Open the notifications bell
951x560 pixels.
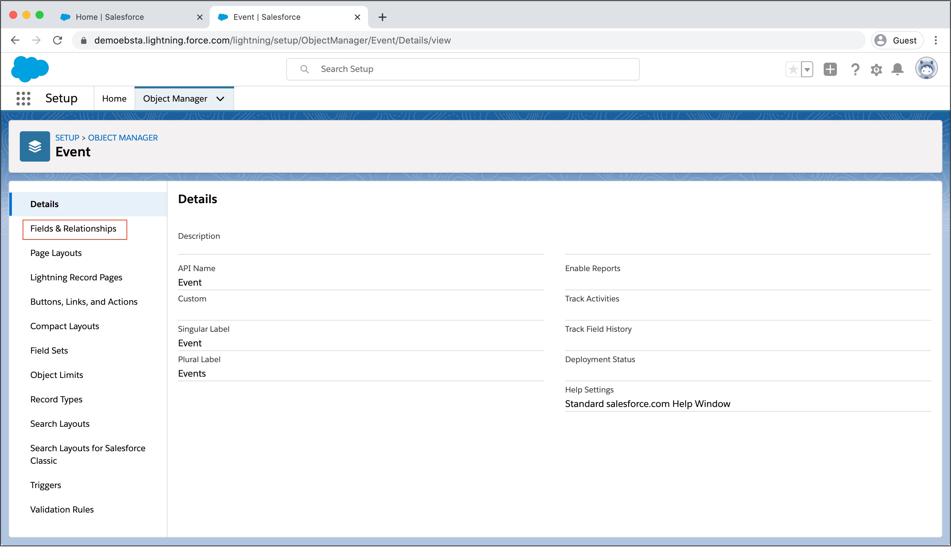897,70
